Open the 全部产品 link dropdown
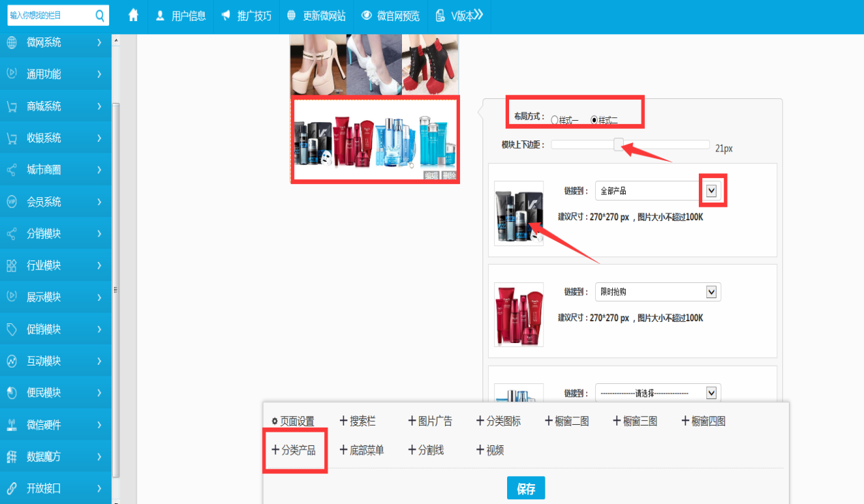 click(712, 191)
